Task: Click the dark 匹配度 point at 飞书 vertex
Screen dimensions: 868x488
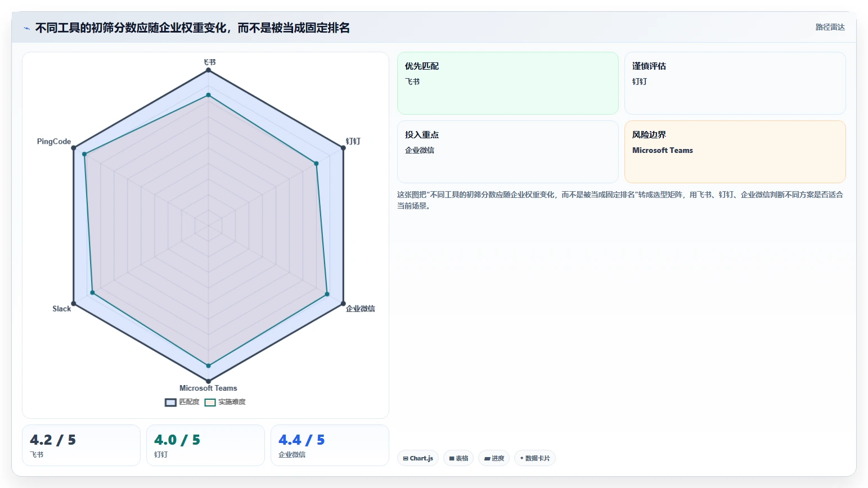Action: point(208,70)
